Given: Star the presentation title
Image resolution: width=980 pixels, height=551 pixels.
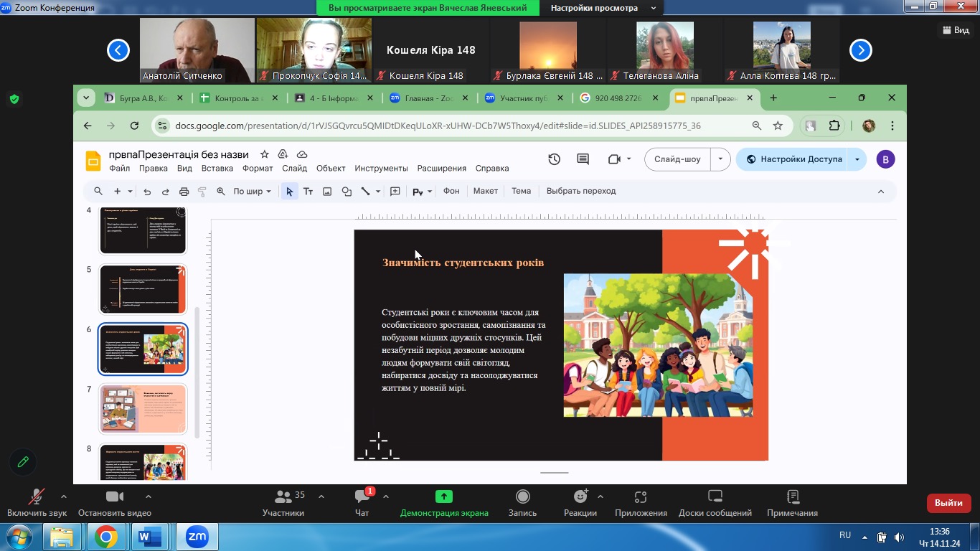Looking at the screenshot, I should pyautogui.click(x=264, y=154).
